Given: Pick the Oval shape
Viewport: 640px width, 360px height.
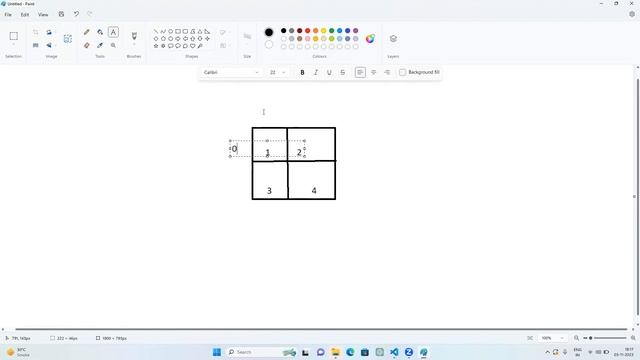Looking at the screenshot, I should (x=171, y=31).
